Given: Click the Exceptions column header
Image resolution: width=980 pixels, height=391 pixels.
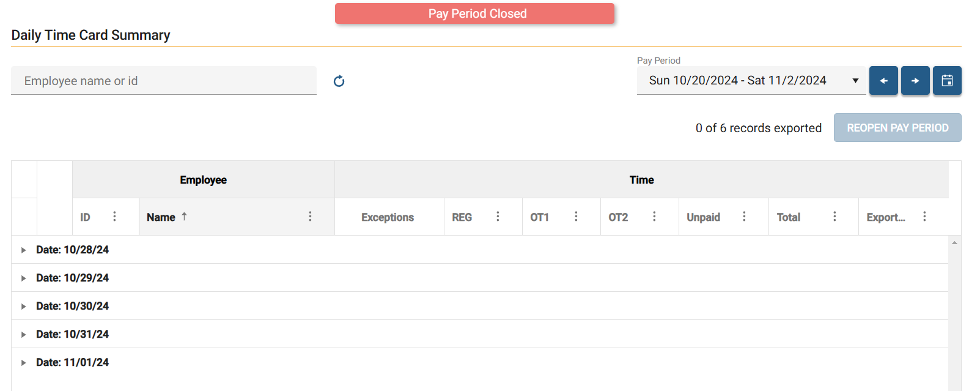Looking at the screenshot, I should point(388,217).
